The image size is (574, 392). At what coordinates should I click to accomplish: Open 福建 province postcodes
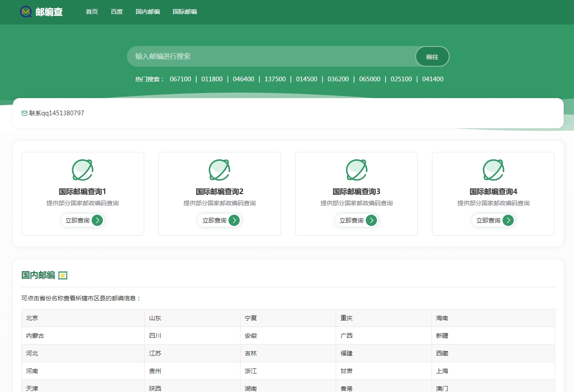(x=346, y=353)
